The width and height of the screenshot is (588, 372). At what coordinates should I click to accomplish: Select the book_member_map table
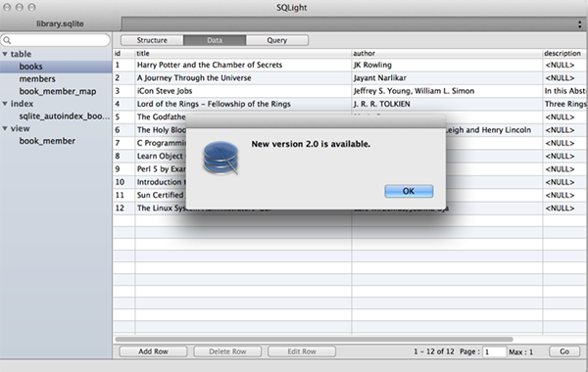coord(58,91)
